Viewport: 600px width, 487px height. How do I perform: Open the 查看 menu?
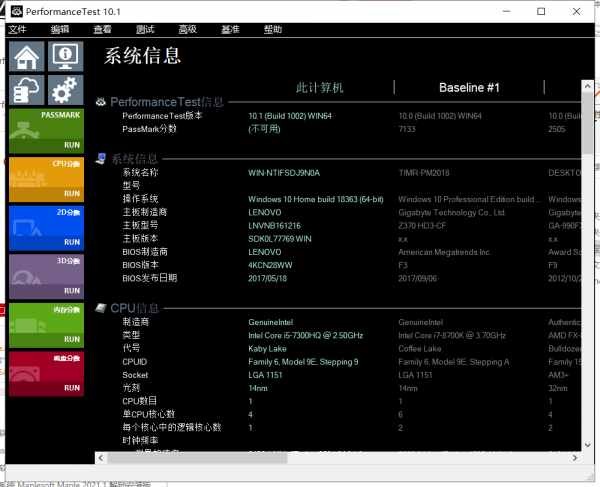[103, 29]
